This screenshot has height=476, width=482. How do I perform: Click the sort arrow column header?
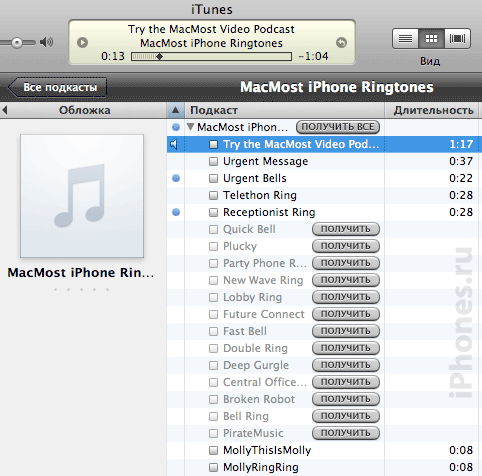[x=176, y=110]
